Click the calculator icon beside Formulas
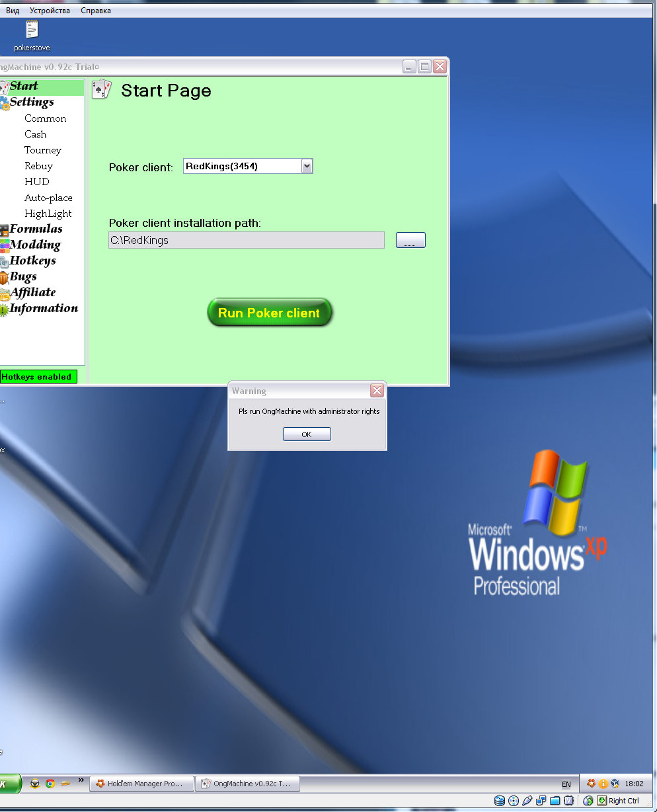The width and height of the screenshot is (657, 812). 4,230
